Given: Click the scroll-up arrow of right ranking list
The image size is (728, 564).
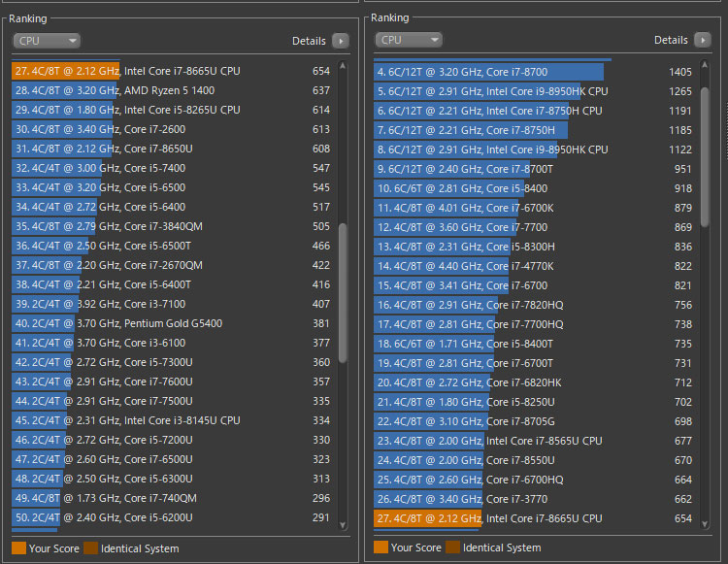Looking at the screenshot, I should coord(705,65).
